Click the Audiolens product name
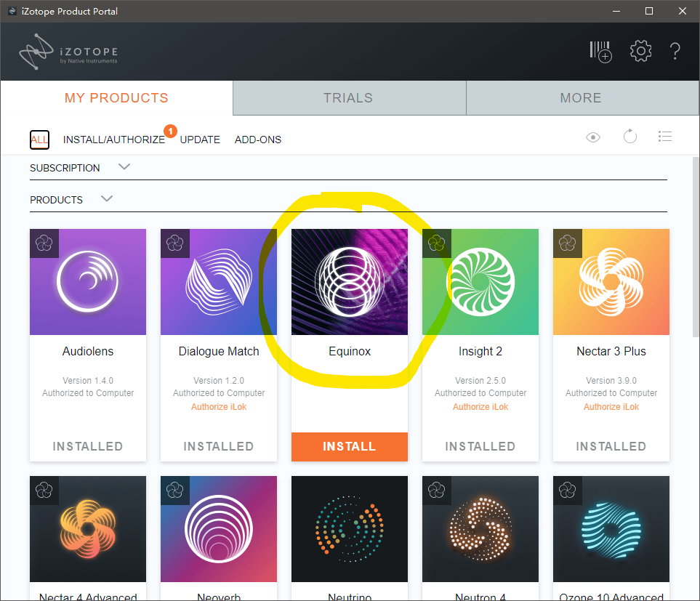Image resolution: width=700 pixels, height=601 pixels. point(88,352)
